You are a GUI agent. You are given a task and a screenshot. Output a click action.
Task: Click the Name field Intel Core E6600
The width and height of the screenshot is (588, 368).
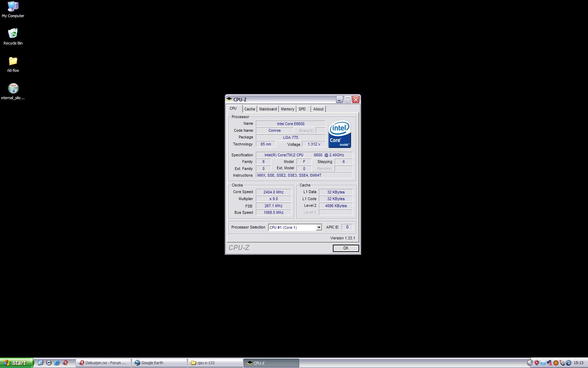290,124
